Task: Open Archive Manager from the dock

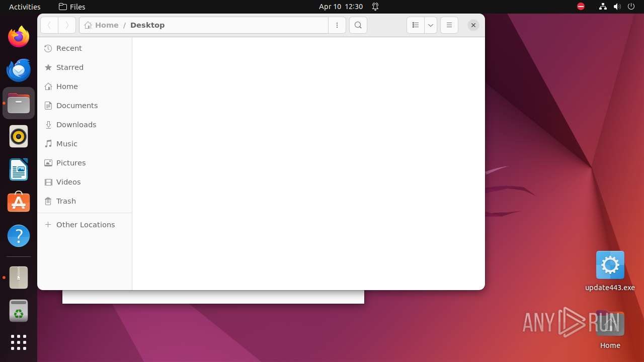Action: click(x=19, y=278)
